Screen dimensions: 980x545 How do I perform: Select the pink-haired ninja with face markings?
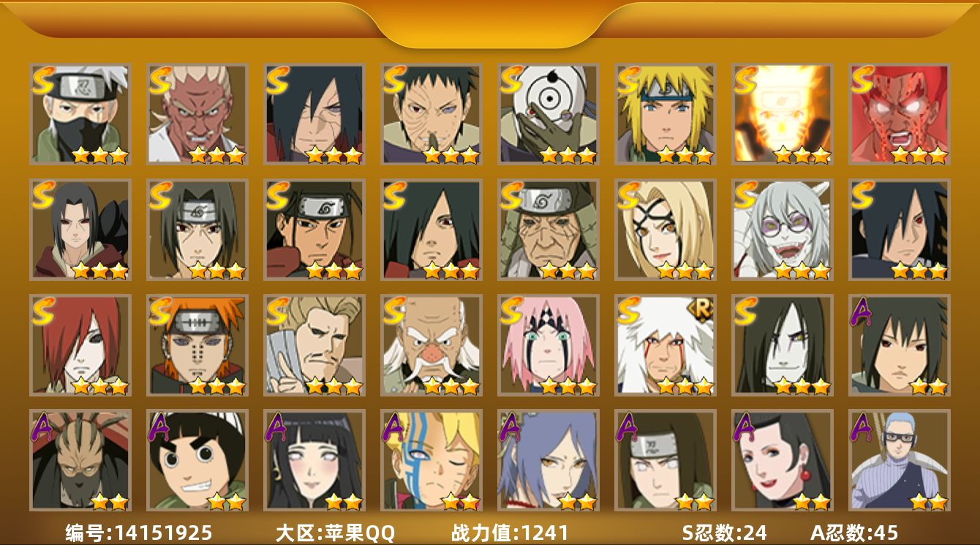[x=548, y=345]
